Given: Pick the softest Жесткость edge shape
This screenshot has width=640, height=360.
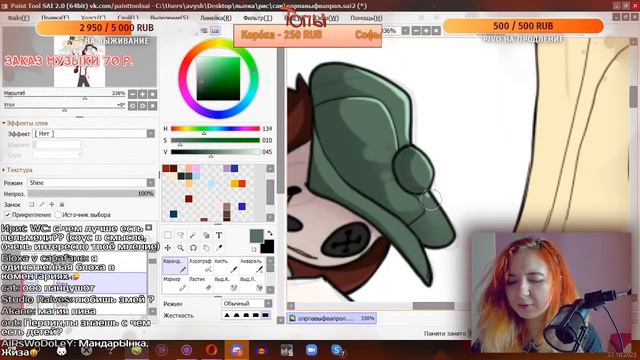Looking at the screenshot, I should point(227,315).
